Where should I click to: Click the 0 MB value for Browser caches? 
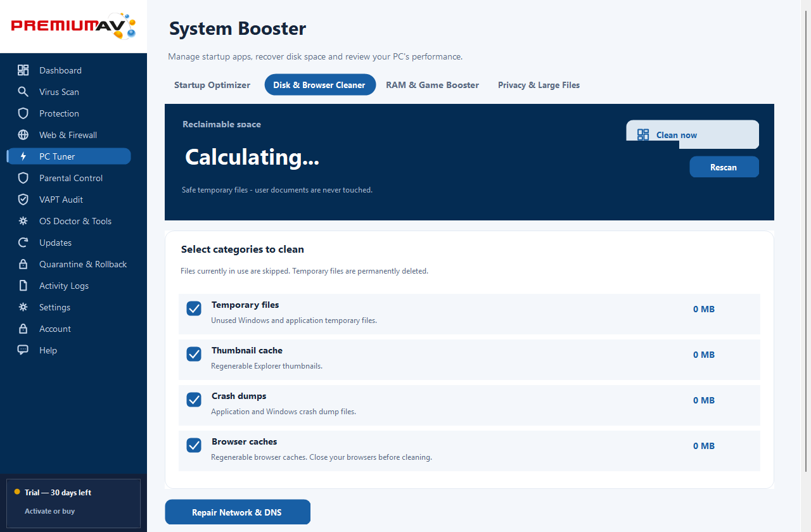(x=704, y=446)
